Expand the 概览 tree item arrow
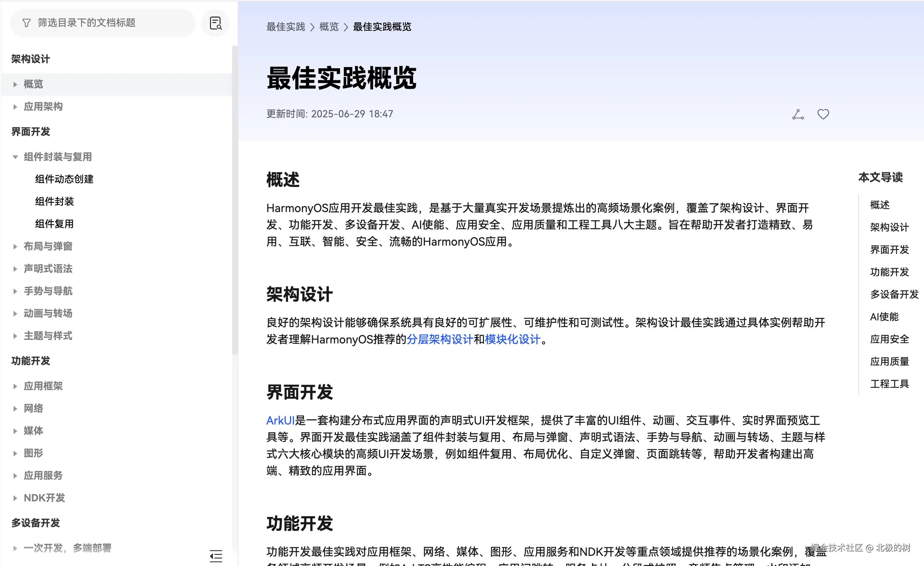This screenshot has width=924, height=566. click(x=15, y=84)
